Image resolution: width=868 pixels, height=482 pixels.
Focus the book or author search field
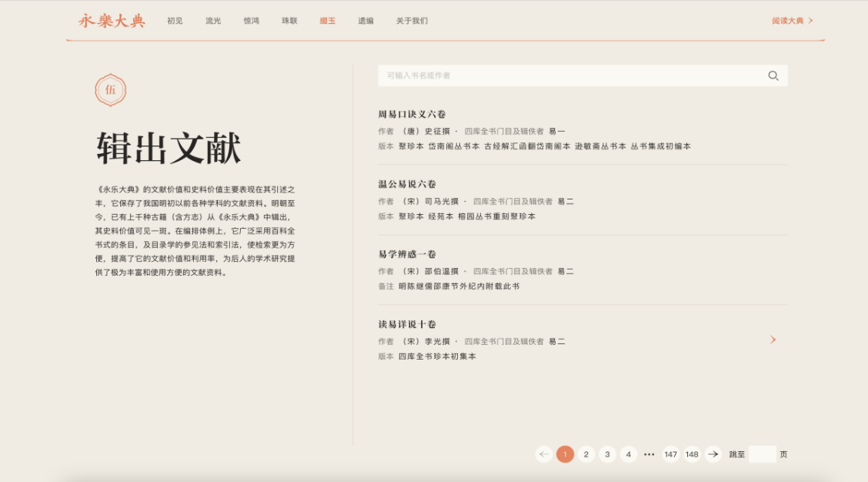point(583,76)
